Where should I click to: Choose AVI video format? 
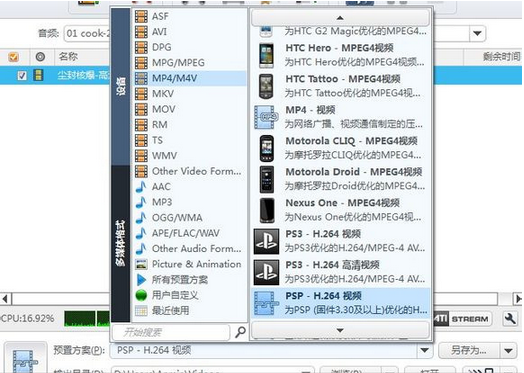(189, 32)
